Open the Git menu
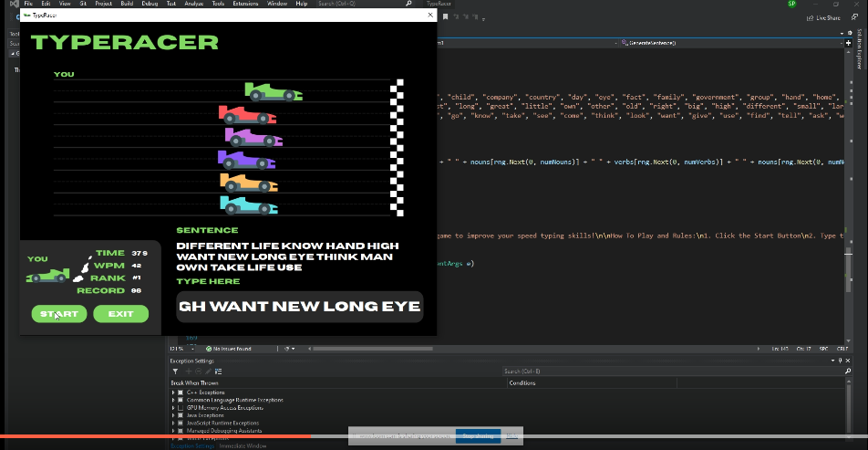Image resolution: width=868 pixels, height=450 pixels. click(x=83, y=4)
